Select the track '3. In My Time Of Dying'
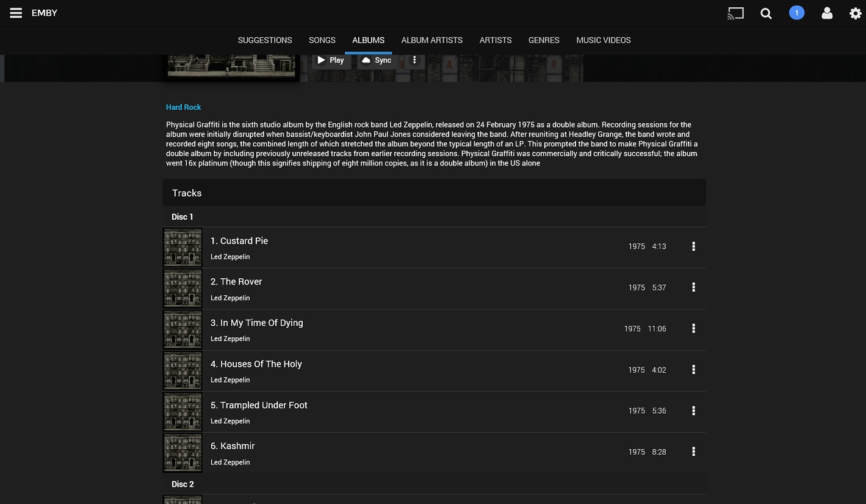This screenshot has height=504, width=866. click(x=257, y=323)
